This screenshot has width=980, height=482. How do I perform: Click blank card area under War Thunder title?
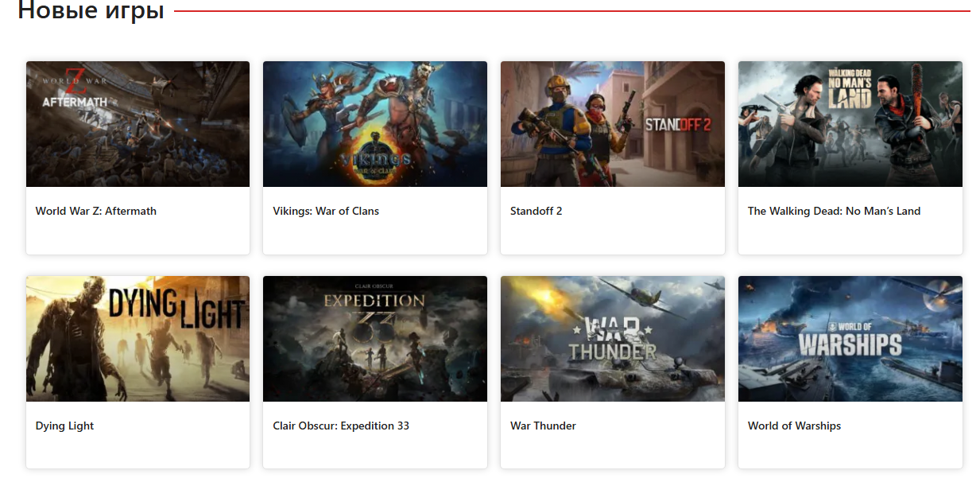pyautogui.click(x=613, y=452)
